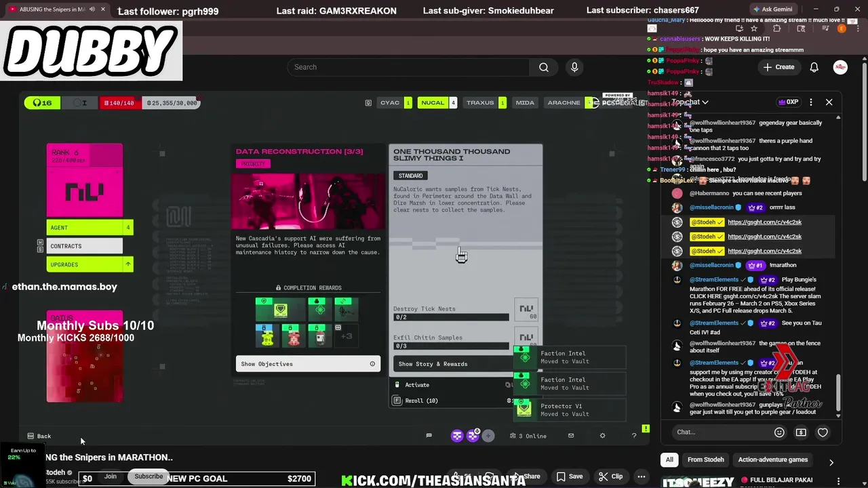Click the in-game help question mark
The width and height of the screenshot is (868, 488).
(634, 436)
